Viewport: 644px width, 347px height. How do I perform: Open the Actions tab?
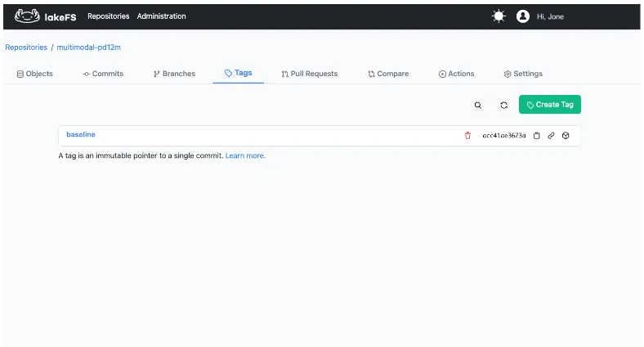click(456, 74)
